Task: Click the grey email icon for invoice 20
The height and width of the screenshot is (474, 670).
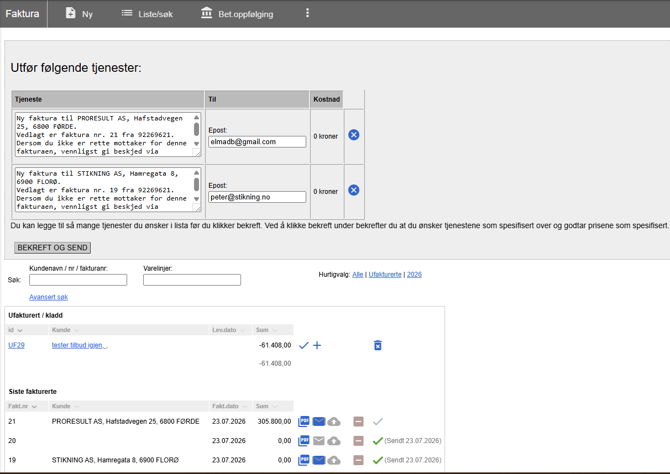Action: click(x=319, y=441)
